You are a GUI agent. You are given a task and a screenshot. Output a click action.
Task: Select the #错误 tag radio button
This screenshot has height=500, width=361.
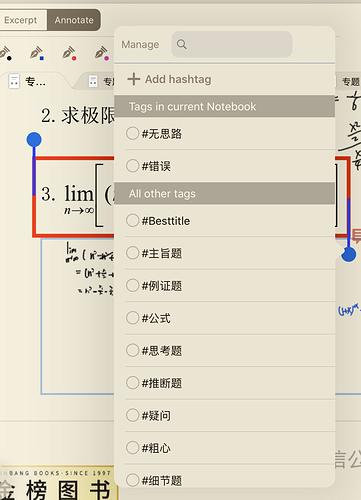(x=132, y=165)
